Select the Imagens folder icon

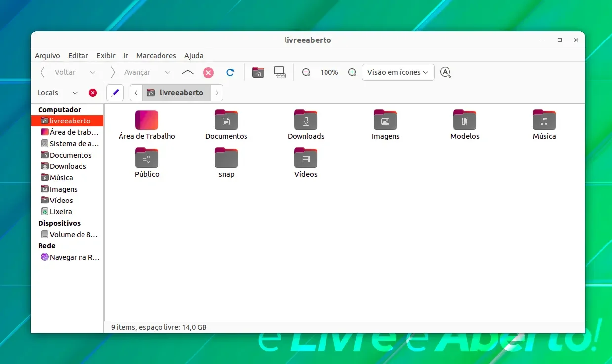[385, 120]
